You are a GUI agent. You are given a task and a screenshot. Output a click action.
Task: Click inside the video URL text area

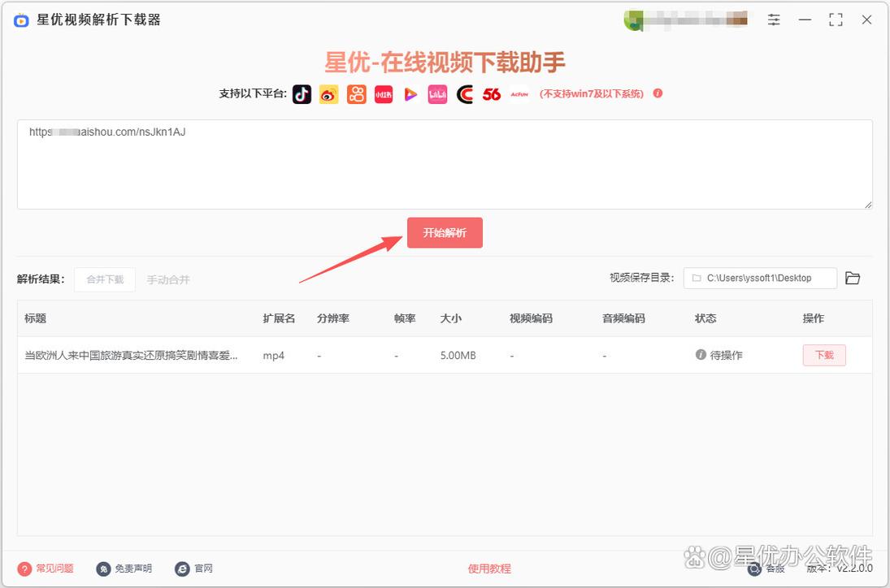coord(445,164)
